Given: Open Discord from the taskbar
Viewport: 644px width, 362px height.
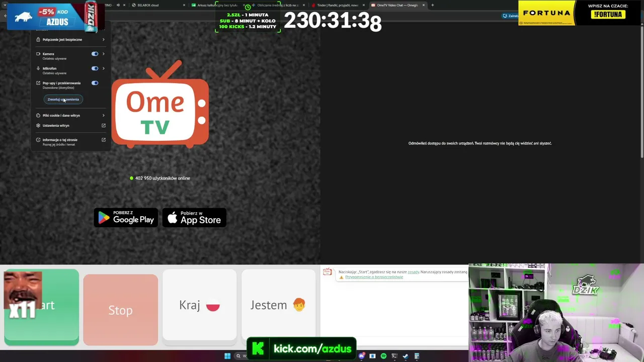Looking at the screenshot, I should click(x=361, y=356).
